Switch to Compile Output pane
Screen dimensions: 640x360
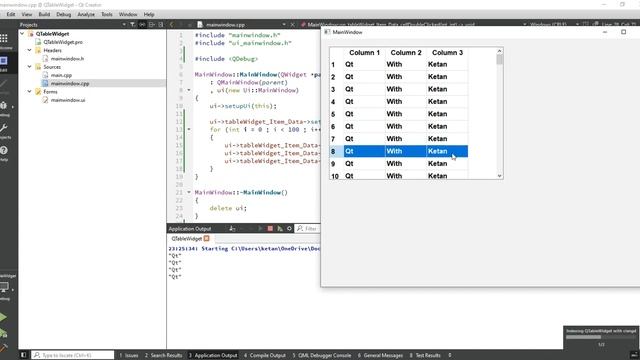pos(265,355)
